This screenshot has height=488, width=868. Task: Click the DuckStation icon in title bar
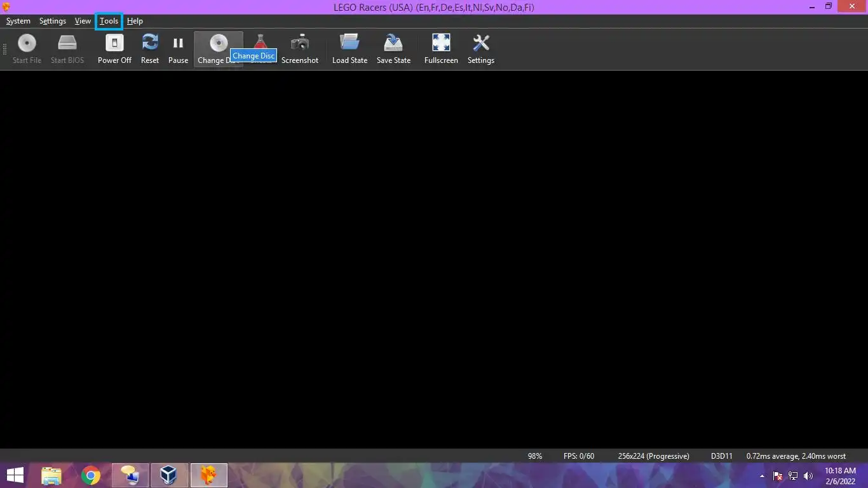tap(6, 7)
